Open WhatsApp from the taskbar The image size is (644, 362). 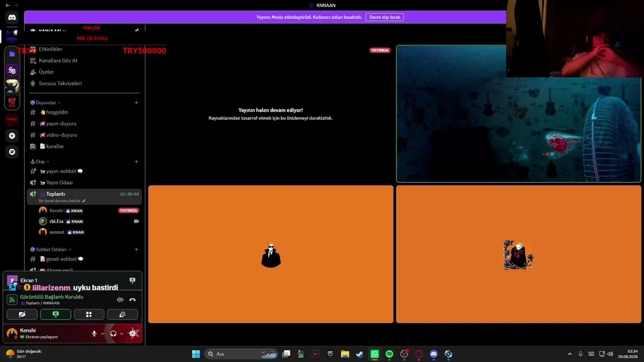pos(375,354)
